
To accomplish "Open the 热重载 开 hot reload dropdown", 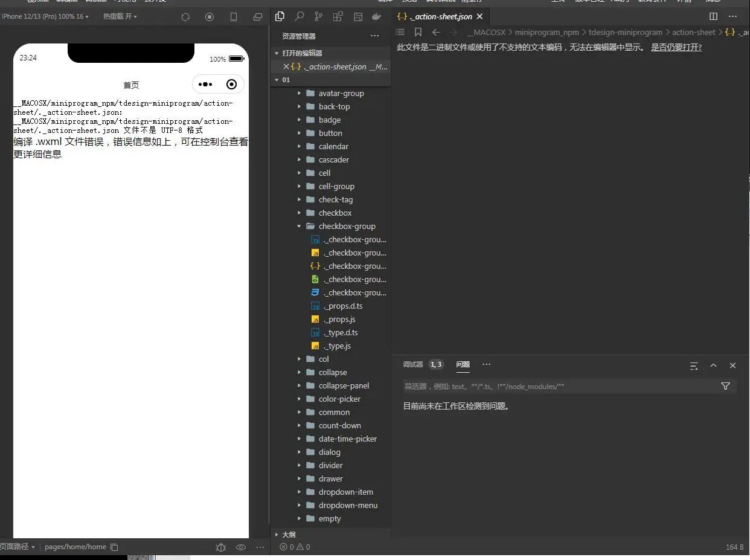I will [x=120, y=16].
